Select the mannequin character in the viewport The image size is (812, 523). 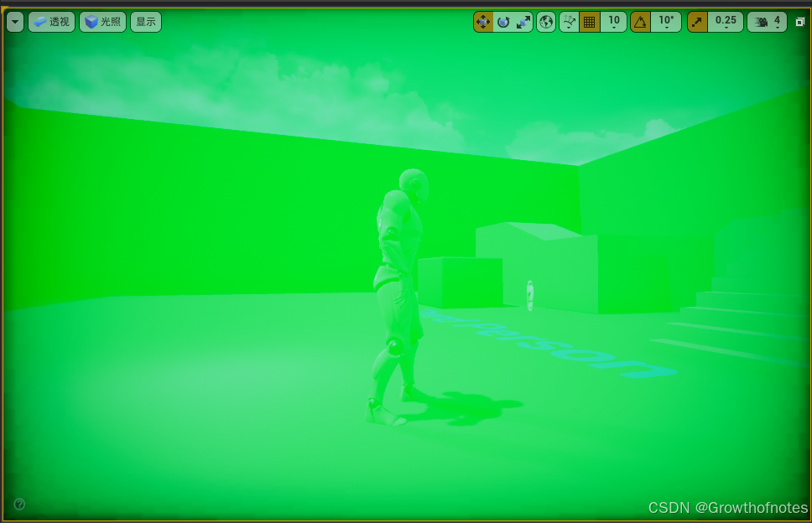[x=398, y=297]
